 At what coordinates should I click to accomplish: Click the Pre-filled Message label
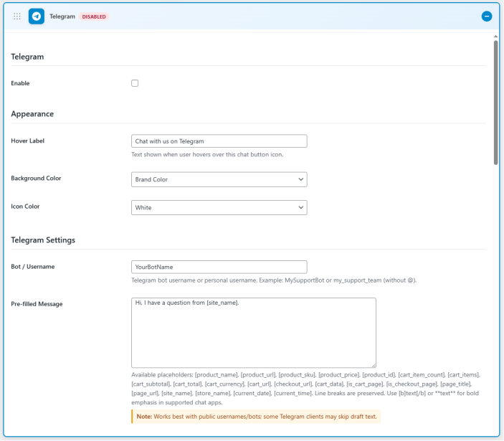tap(37, 304)
